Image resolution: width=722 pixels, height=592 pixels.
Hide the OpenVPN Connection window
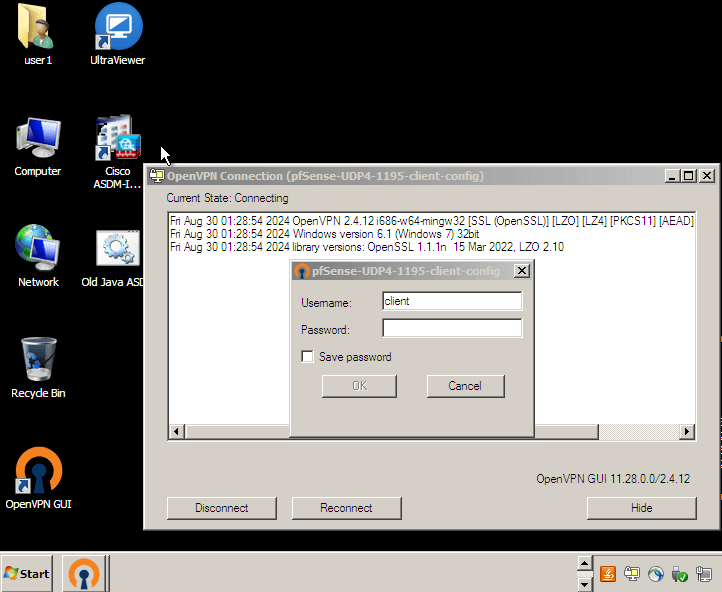[641, 508]
